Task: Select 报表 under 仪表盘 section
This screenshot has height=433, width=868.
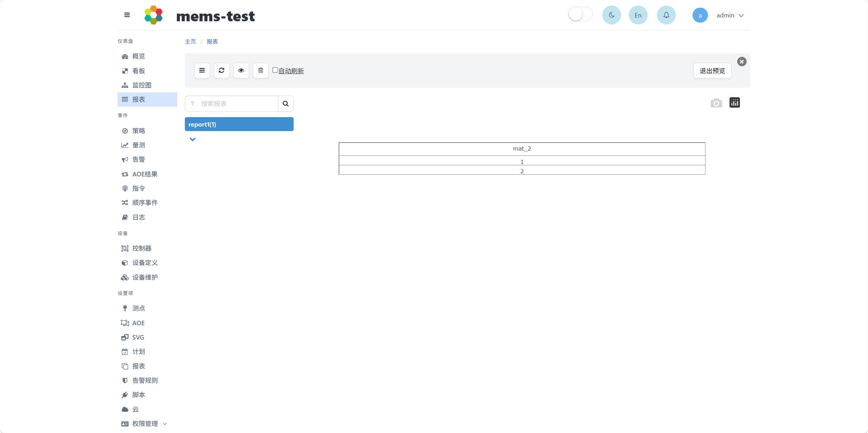Action: [x=147, y=99]
